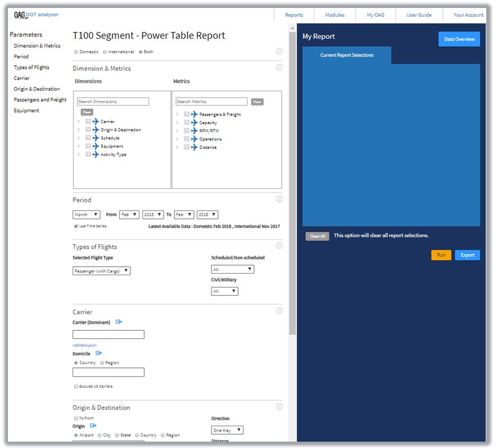The image size is (499, 448).
Task: Open the Selected Flight Type dropdown
Action: (101, 271)
